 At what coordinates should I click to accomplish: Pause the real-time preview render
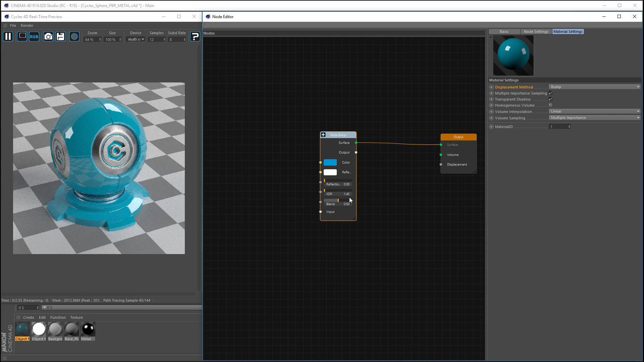(x=8, y=37)
